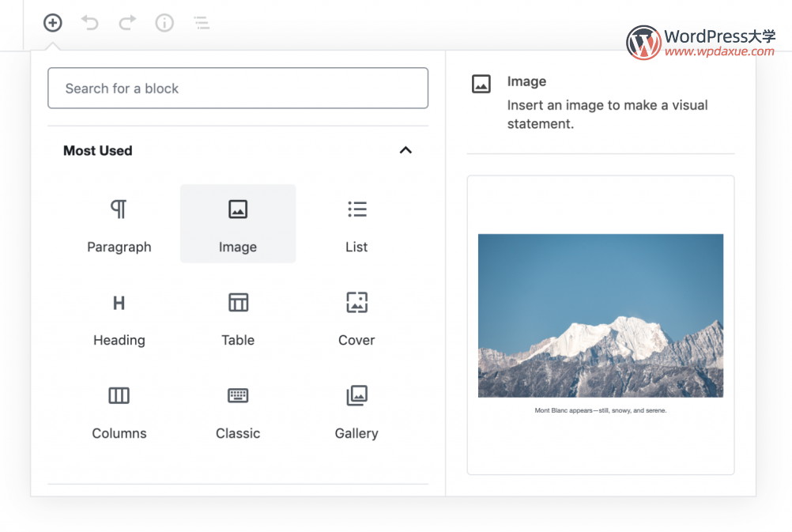Viewport: 792px width, 532px height.
Task: Focus the Search for a block field
Action: (238, 88)
